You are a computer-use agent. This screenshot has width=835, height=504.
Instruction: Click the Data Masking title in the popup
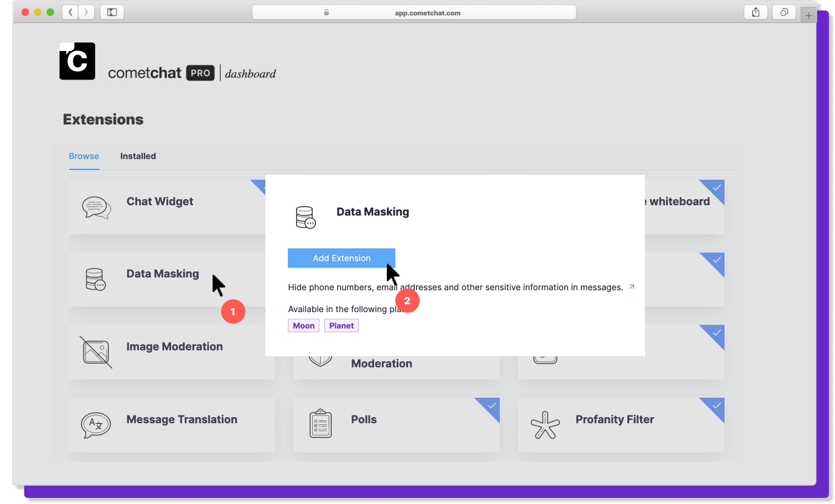[x=373, y=212]
